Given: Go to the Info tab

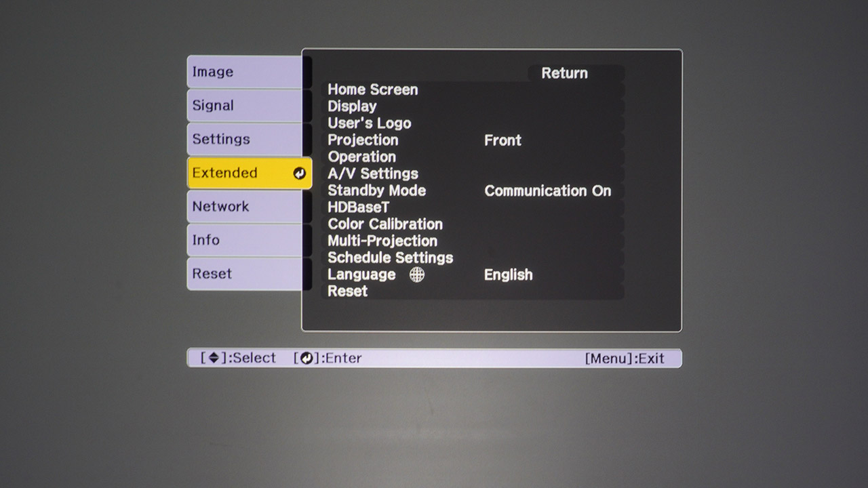Looking at the screenshot, I should (244, 240).
